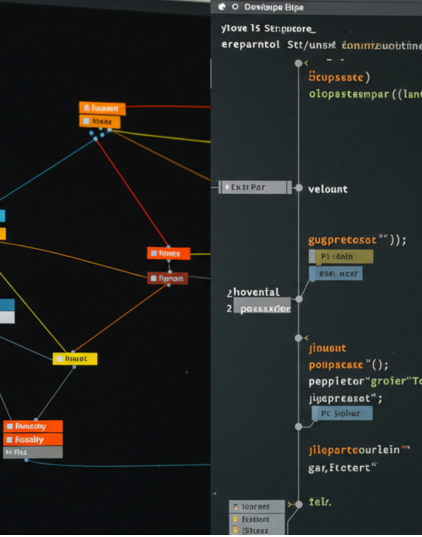
Task: Toggle the checkbox on the second orange node row
Action: (x=86, y=121)
